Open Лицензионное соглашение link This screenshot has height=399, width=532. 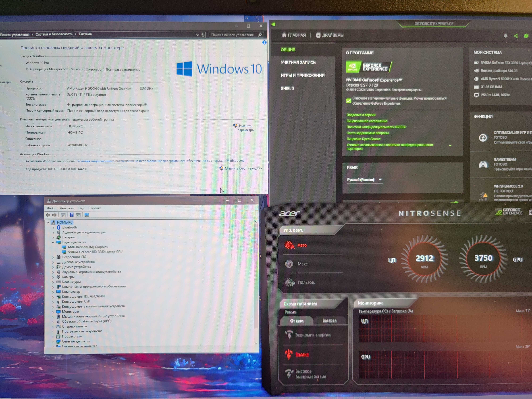point(367,121)
